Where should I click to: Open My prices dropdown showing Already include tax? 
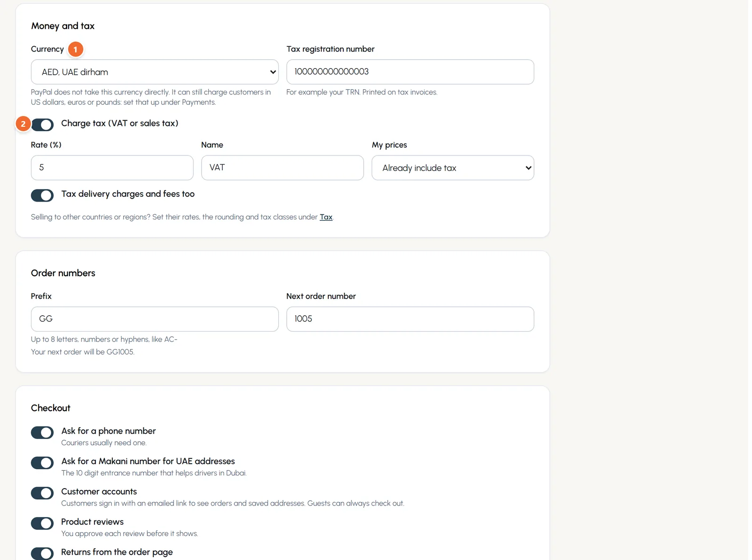pyautogui.click(x=453, y=168)
